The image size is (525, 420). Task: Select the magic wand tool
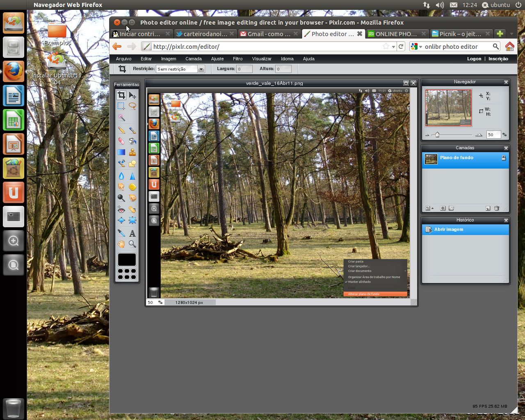[x=121, y=117]
